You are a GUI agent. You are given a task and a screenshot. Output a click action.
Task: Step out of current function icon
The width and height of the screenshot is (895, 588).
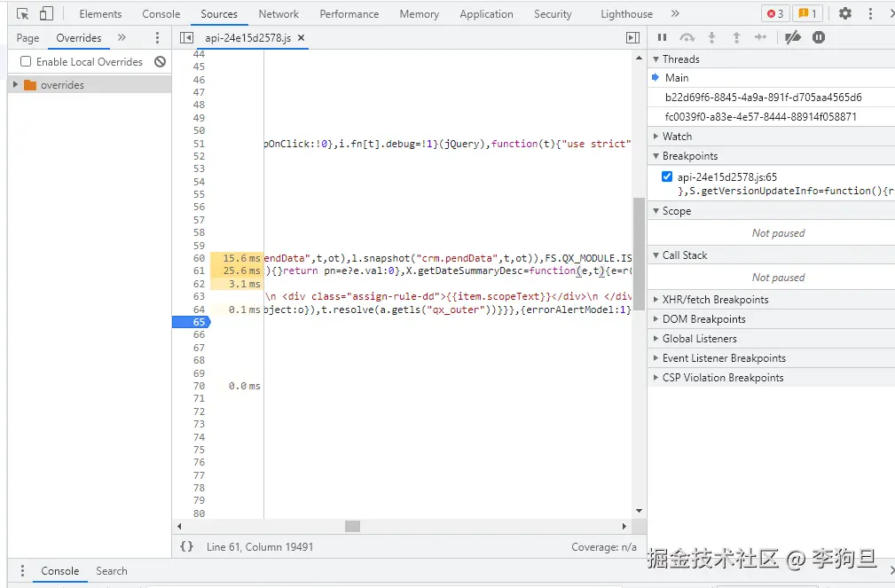(x=736, y=37)
